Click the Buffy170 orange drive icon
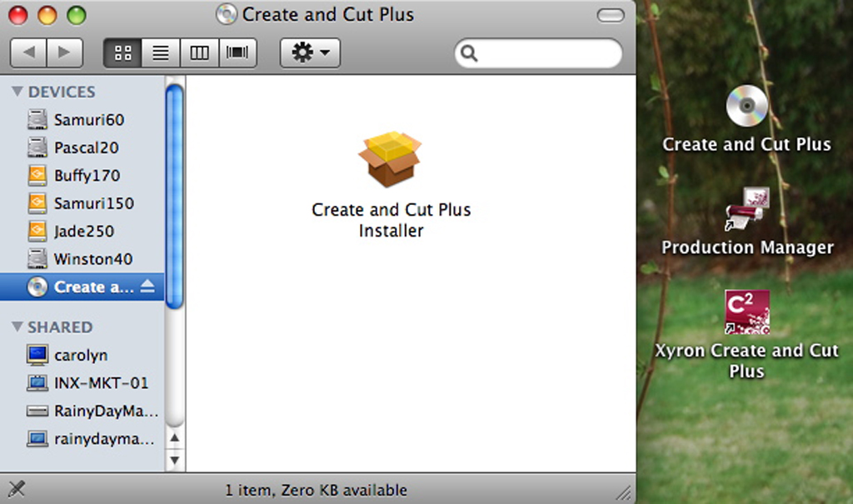Viewport: 853px width, 504px height. pos(37,175)
